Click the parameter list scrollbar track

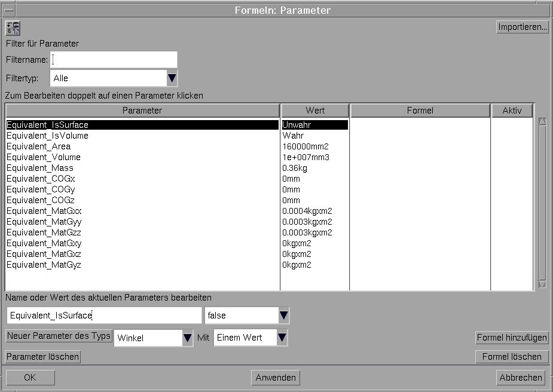(x=542, y=203)
